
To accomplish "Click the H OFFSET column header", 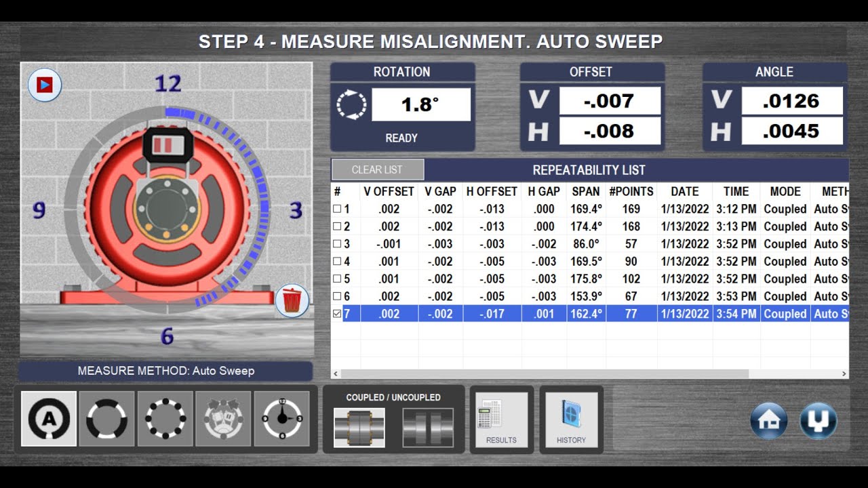I will 492,192.
